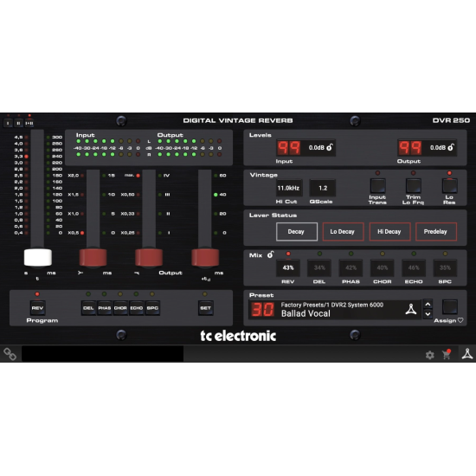Click the Input level 0.0dB value

click(x=316, y=147)
